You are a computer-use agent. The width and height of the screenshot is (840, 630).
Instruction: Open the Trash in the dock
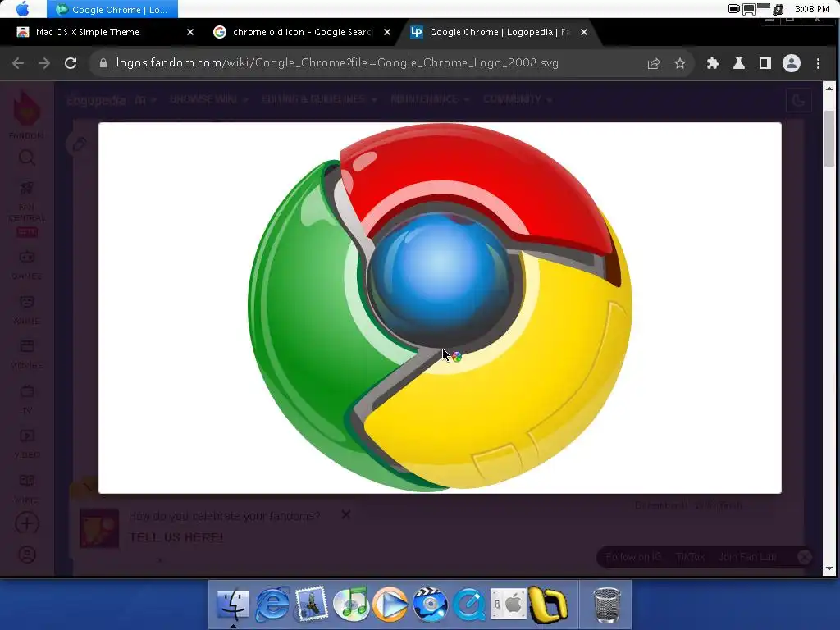coord(607,606)
